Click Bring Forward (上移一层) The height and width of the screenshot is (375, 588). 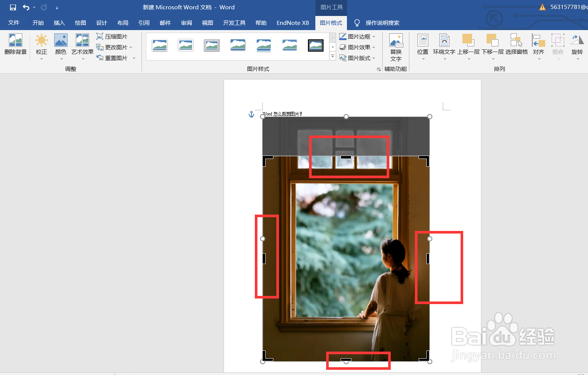(x=468, y=46)
